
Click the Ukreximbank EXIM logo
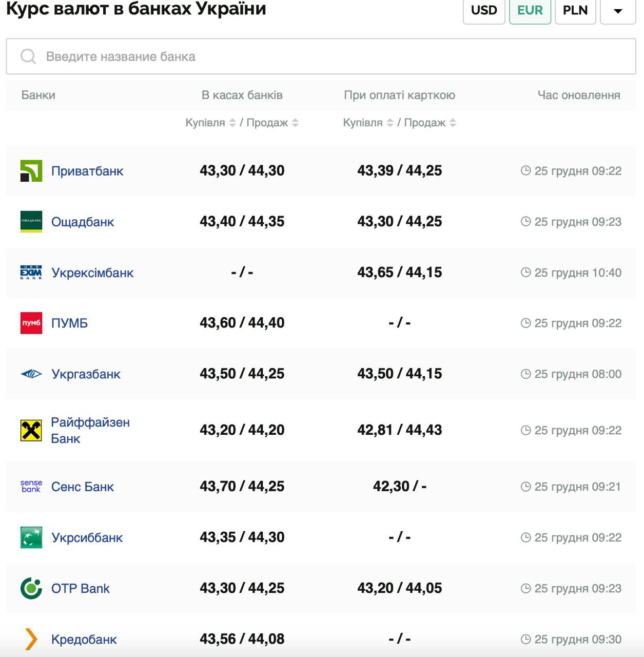31,273
